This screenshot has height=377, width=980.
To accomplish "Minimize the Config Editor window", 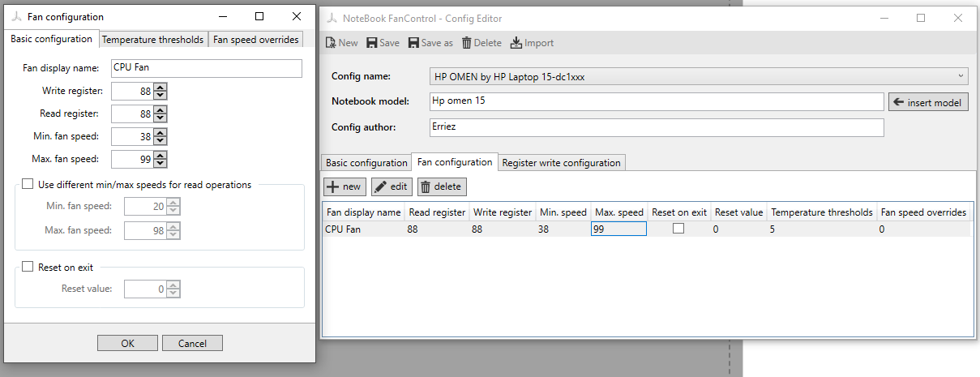I will tap(884, 18).
